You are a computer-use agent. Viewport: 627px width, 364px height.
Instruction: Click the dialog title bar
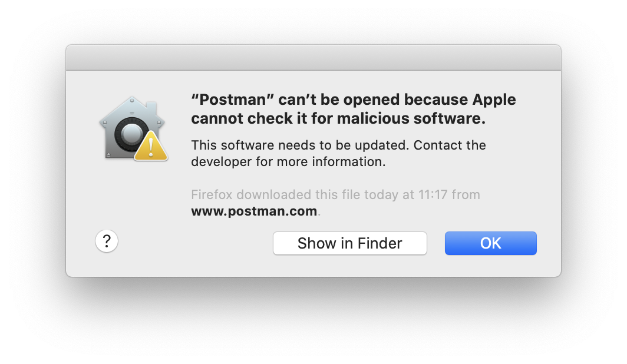point(313,57)
